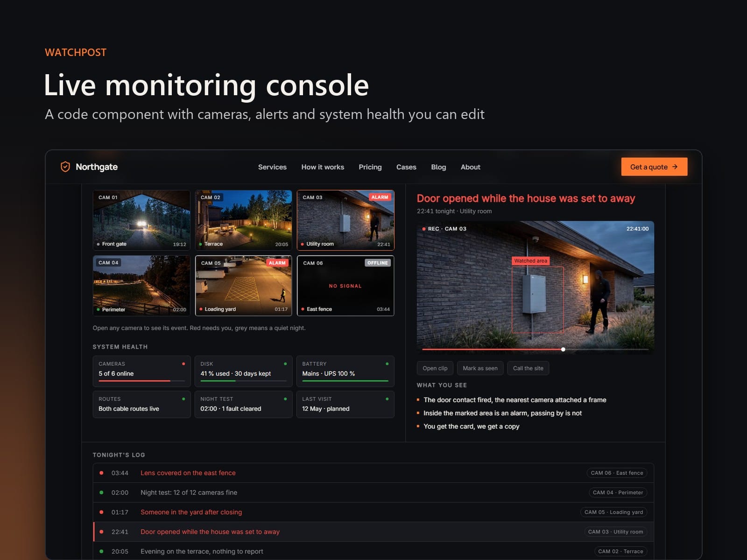This screenshot has width=747, height=560.
Task: Click the 03:44 time in tonight's log
Action: (120, 473)
